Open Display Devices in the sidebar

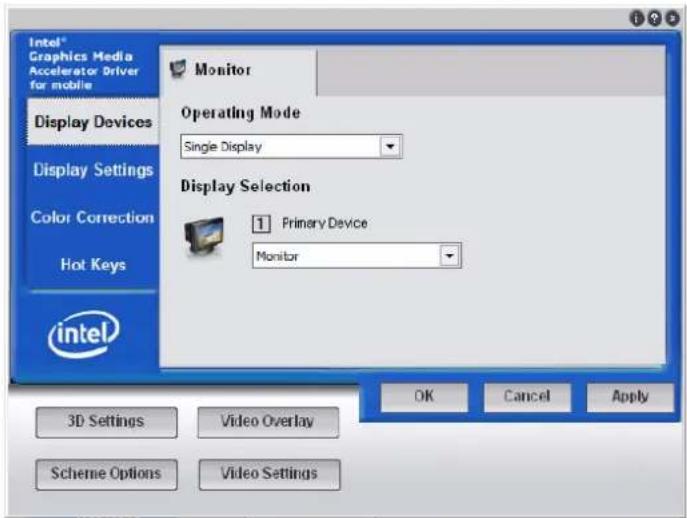93,122
